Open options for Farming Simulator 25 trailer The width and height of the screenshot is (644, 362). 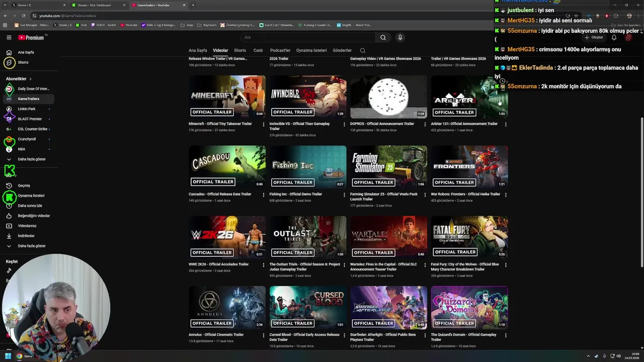coord(425,195)
